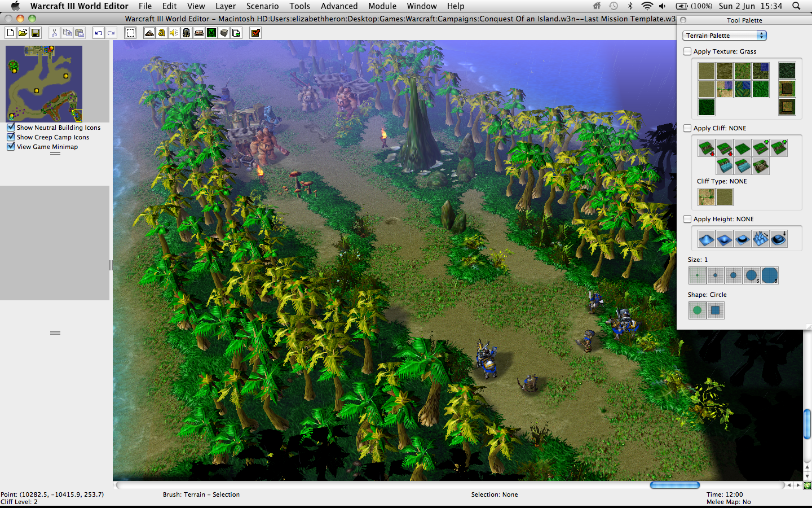Image resolution: width=812 pixels, height=508 pixels.
Task: Create a new map with the blank page icon
Action: click(x=10, y=33)
